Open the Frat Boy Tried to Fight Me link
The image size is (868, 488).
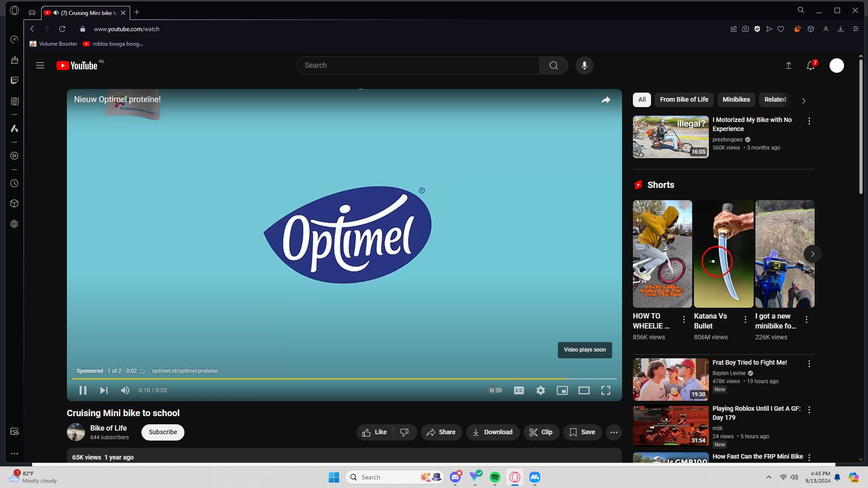point(750,363)
